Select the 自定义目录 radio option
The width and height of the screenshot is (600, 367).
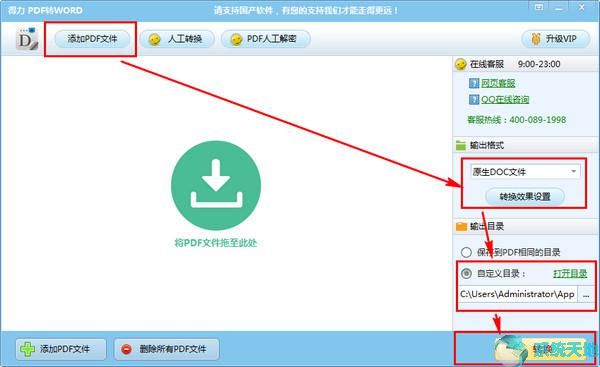pos(466,274)
